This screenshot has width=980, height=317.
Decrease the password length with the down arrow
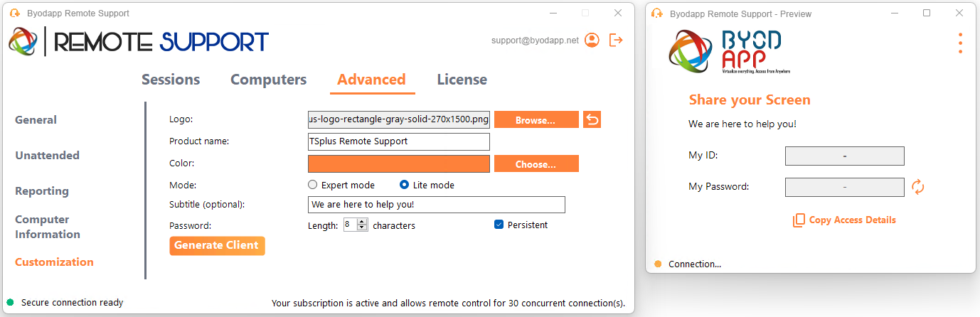coord(363,228)
